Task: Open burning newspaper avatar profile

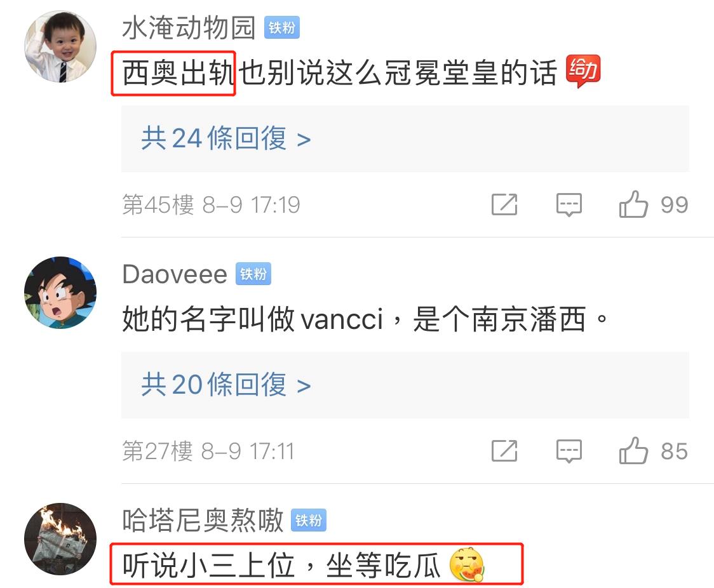Action: [x=60, y=539]
